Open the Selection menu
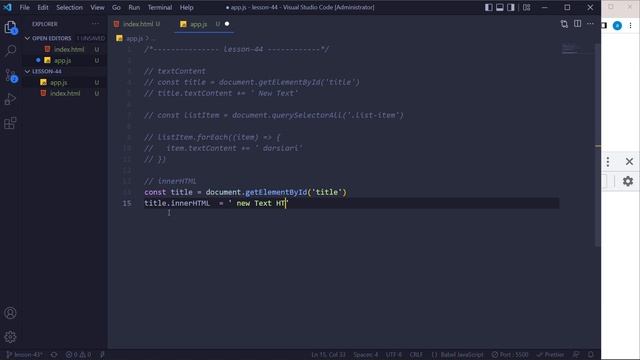The image size is (640, 360). tap(69, 7)
